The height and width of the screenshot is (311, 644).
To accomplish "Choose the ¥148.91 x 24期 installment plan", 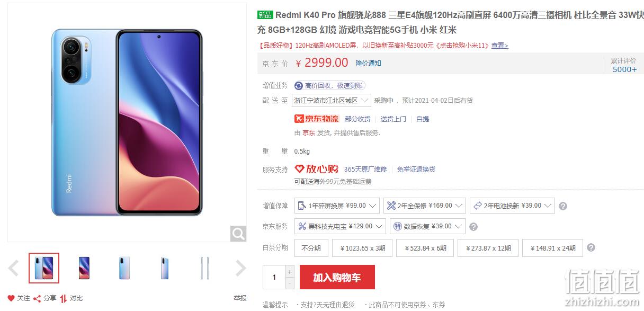I will (552, 248).
